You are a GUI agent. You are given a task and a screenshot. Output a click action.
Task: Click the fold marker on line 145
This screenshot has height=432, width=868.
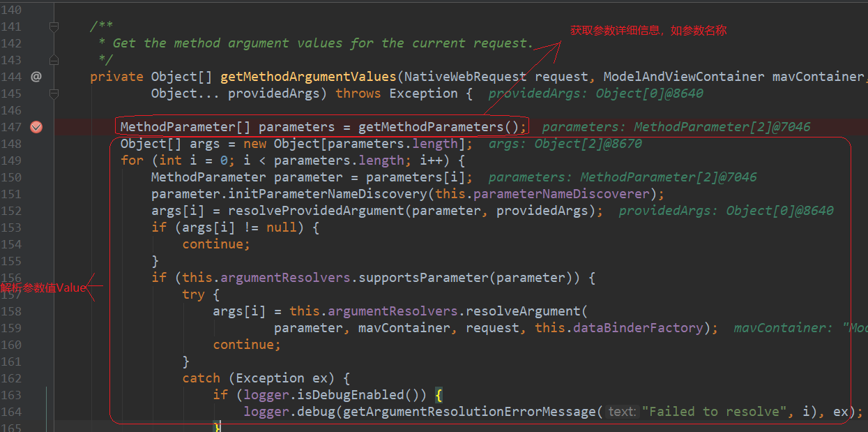(x=54, y=94)
